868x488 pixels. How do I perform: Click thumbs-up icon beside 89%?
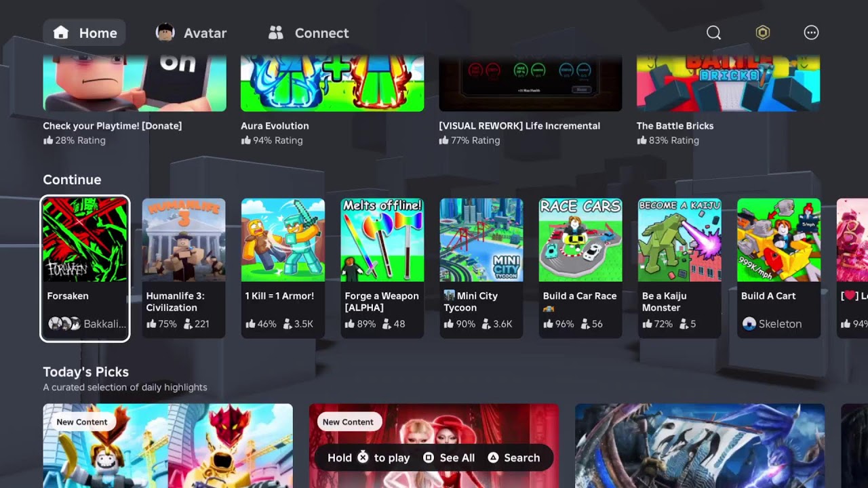pos(350,324)
